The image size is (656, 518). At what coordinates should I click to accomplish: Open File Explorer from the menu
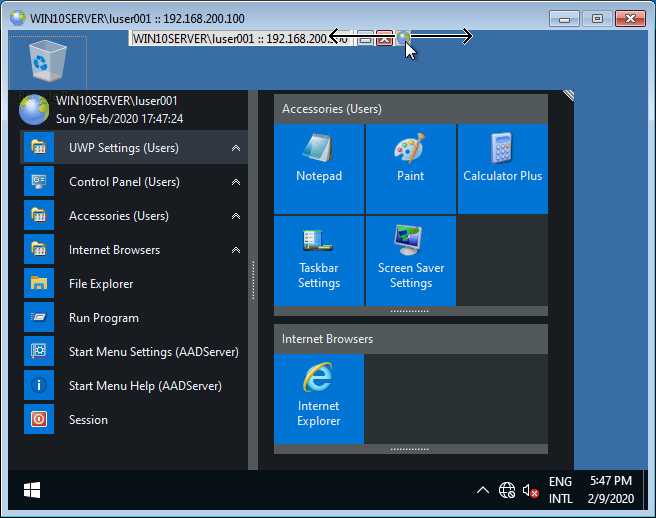(x=100, y=284)
